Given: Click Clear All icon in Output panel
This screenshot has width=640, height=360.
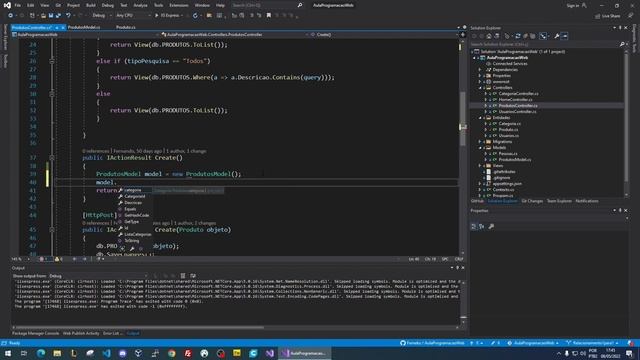Looking at the screenshot, I should (x=183, y=276).
